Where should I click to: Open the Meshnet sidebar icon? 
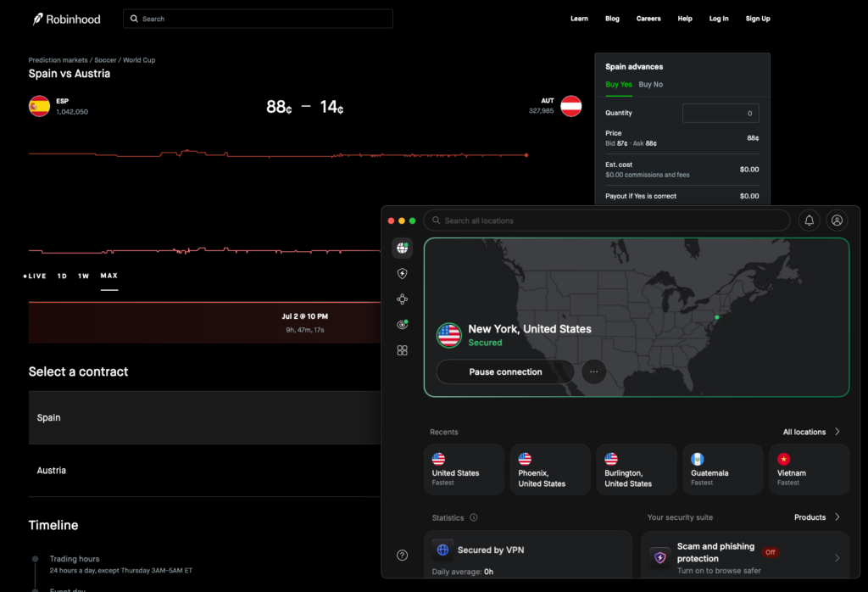click(x=403, y=299)
